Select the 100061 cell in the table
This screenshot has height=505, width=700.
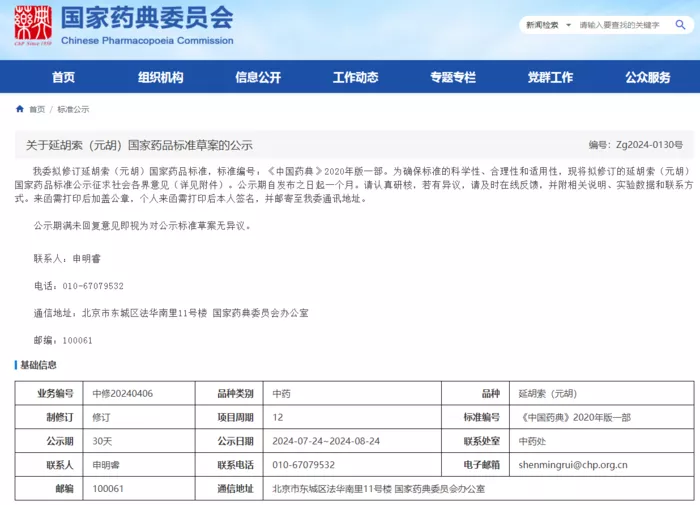tap(139, 488)
